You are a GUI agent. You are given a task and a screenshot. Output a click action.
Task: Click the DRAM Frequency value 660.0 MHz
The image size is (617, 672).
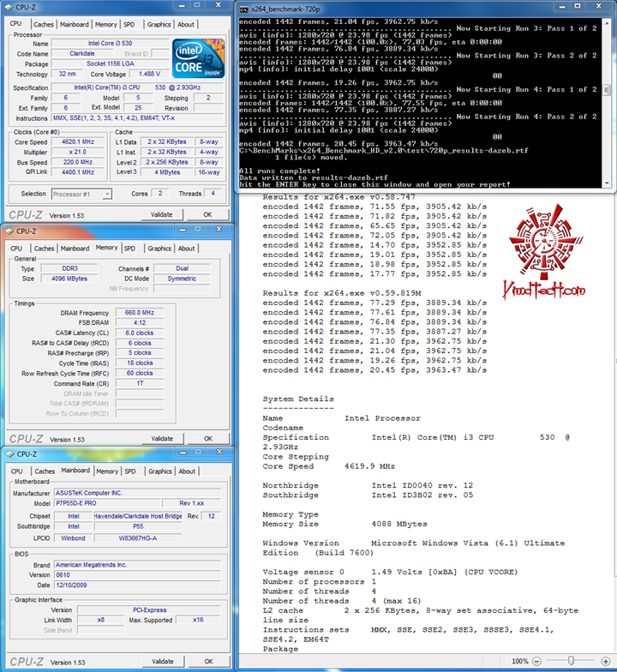[x=139, y=312]
